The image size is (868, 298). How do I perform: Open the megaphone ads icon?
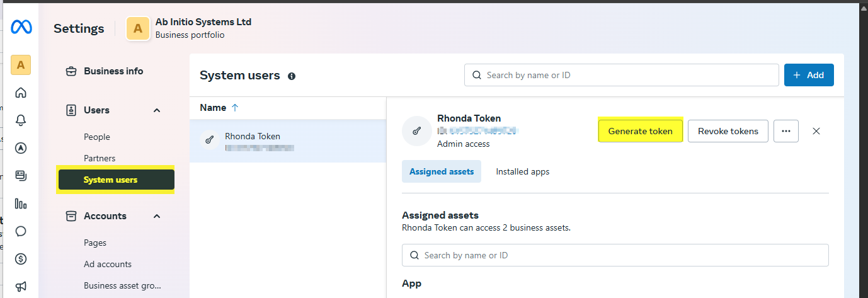click(21, 286)
